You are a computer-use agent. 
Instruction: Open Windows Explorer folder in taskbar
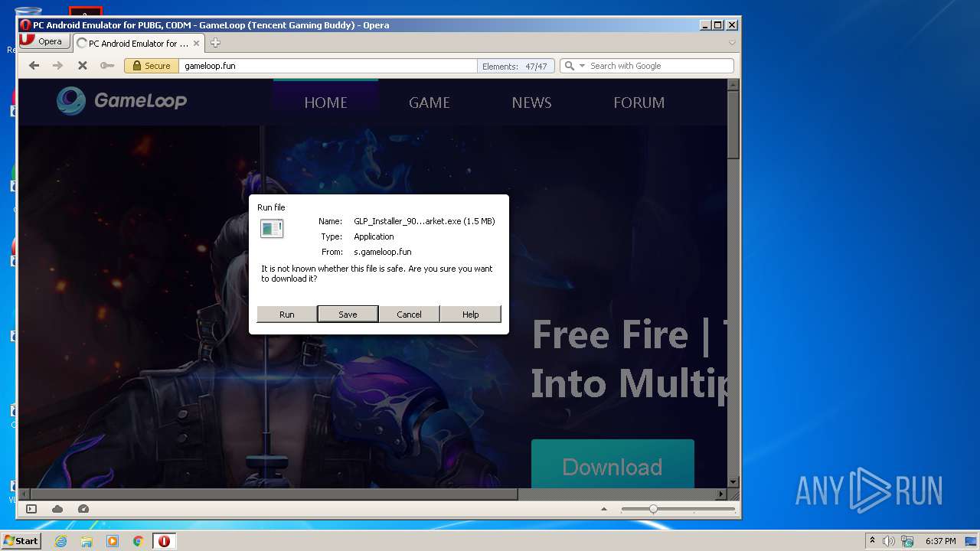[87, 541]
